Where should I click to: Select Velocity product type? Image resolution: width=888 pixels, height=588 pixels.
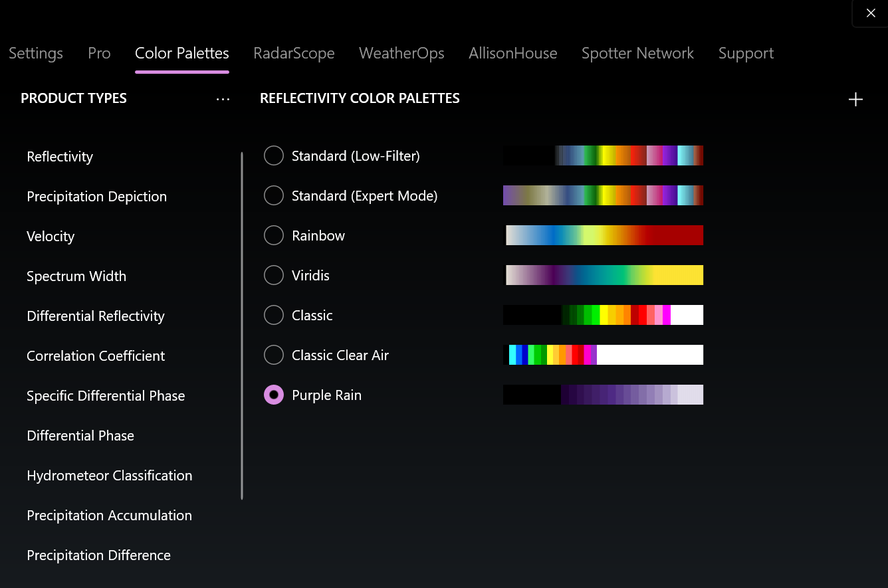(x=51, y=237)
